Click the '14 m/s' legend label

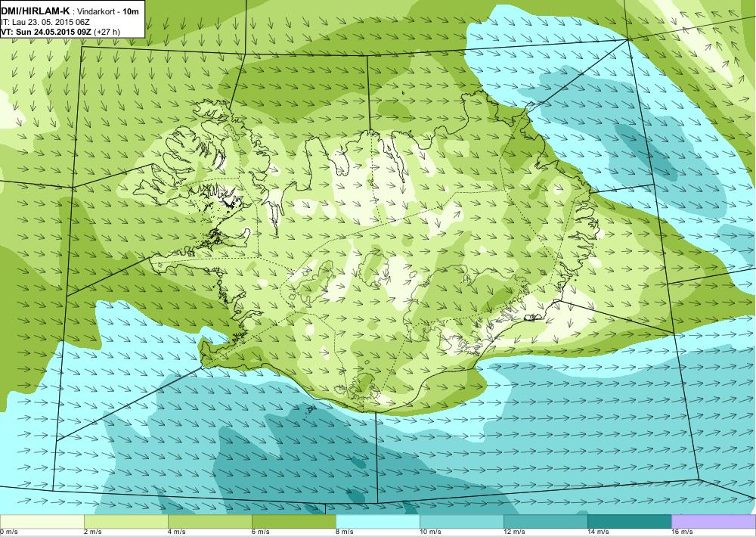pyautogui.click(x=598, y=532)
